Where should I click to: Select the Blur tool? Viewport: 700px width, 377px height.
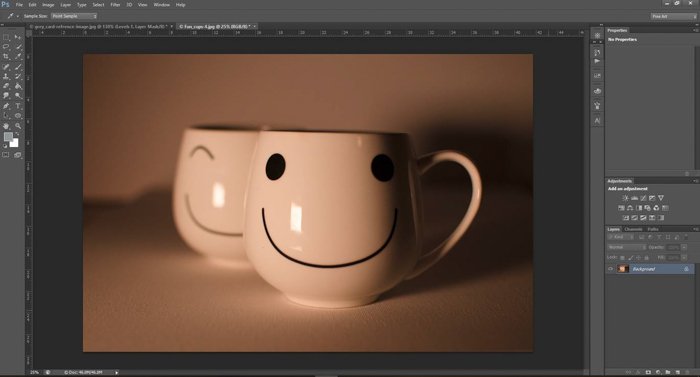(6, 96)
